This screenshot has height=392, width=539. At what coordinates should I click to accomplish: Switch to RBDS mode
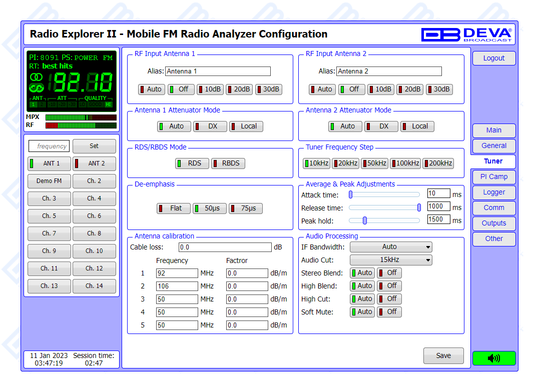click(x=228, y=163)
